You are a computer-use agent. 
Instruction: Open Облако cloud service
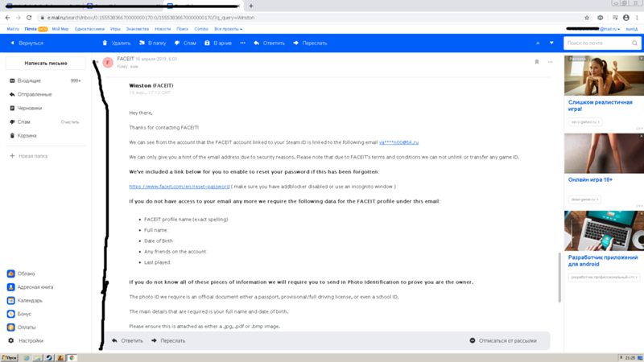22,274
